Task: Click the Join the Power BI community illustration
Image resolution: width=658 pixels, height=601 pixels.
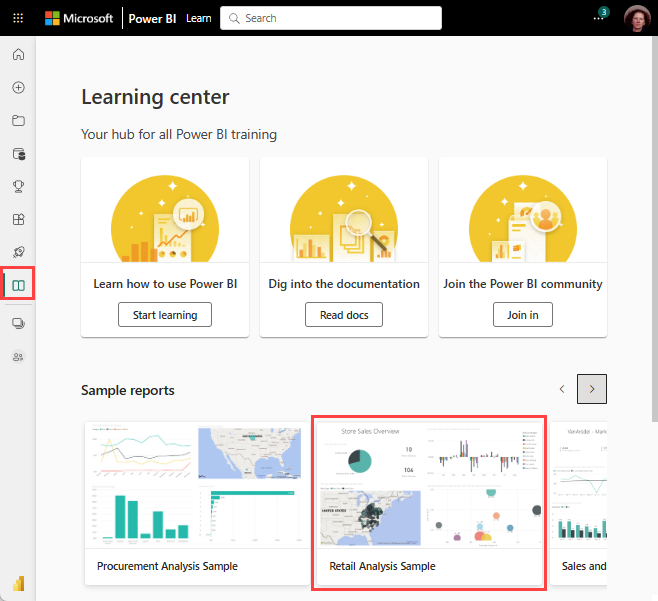Action: pyautogui.click(x=523, y=218)
